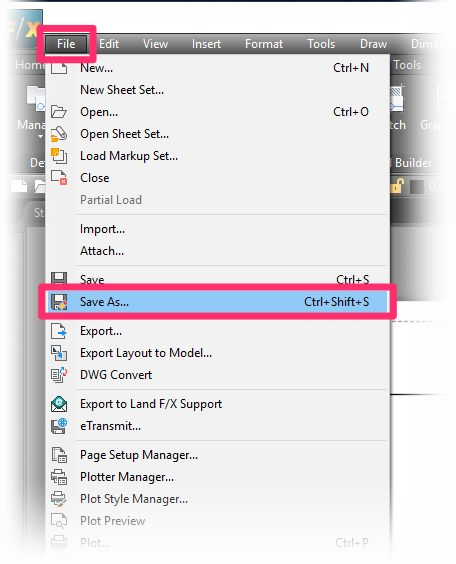Open the Format menu
Image resolution: width=456 pixels, height=564 pixels.
pyautogui.click(x=264, y=44)
